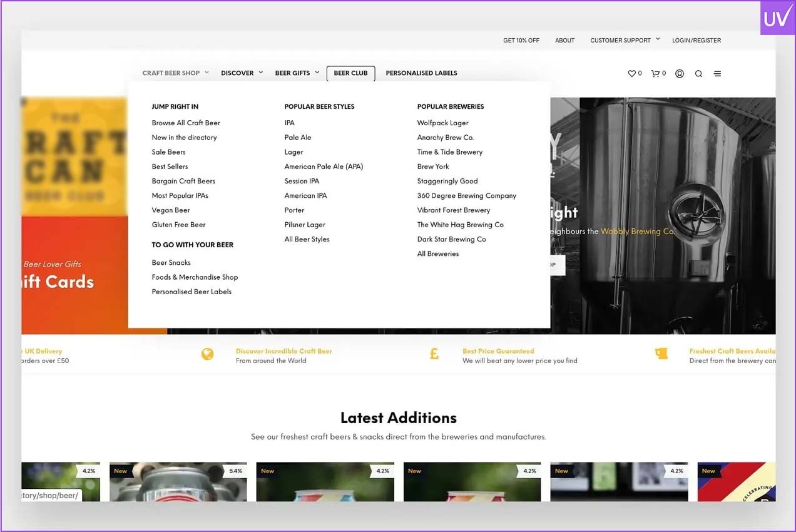Choose the Lager beer style
The image size is (796, 532).
(x=293, y=152)
